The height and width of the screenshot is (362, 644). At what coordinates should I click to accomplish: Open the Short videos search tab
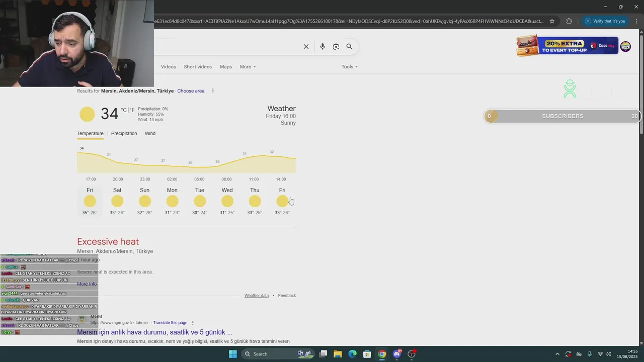(198, 67)
